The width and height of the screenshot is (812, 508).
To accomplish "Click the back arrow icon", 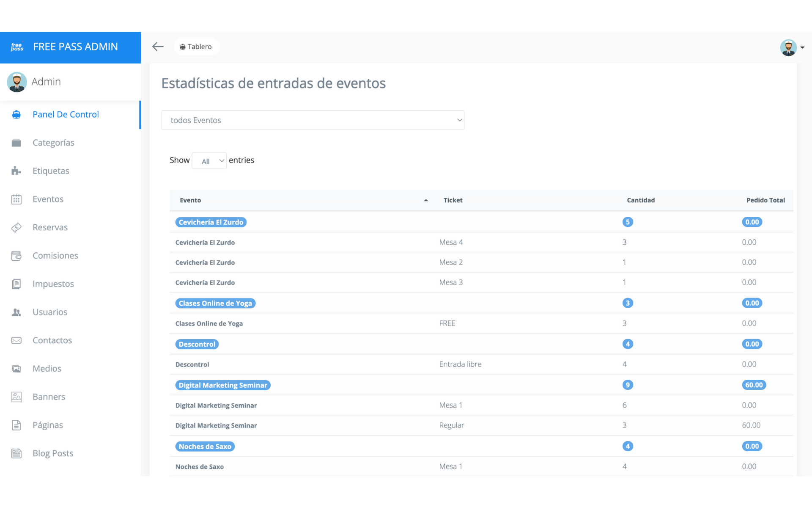I will click(158, 47).
